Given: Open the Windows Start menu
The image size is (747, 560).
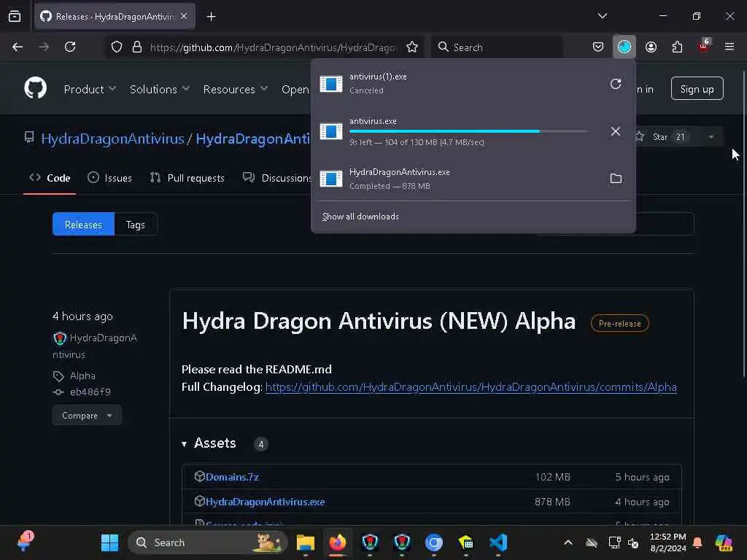Looking at the screenshot, I should pos(109,542).
